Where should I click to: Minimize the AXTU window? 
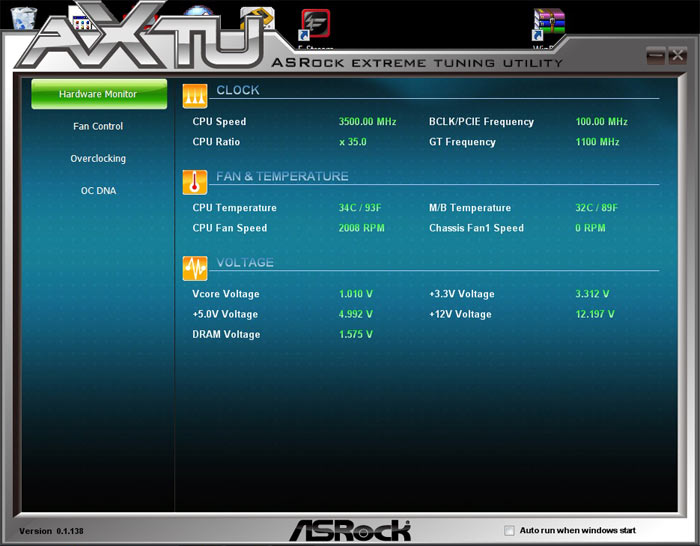pos(655,55)
